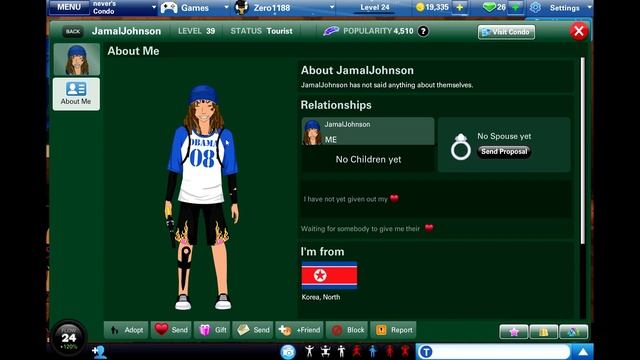640x360 pixels.
Task: Open the MENU button
Action: (69, 7)
